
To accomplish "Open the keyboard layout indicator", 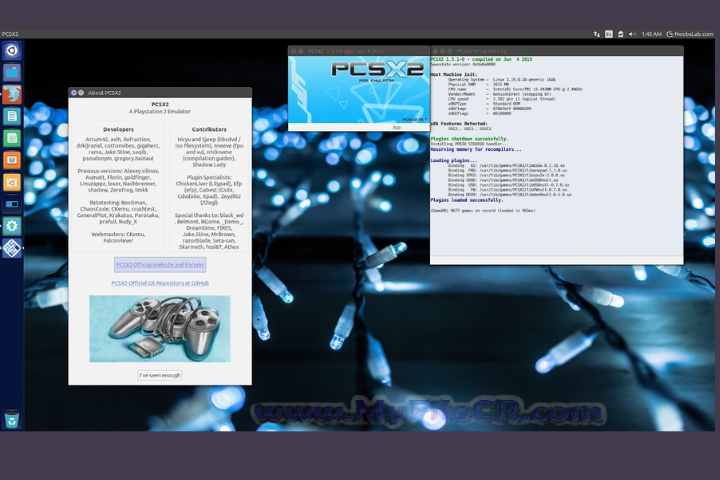I will pyautogui.click(x=608, y=34).
